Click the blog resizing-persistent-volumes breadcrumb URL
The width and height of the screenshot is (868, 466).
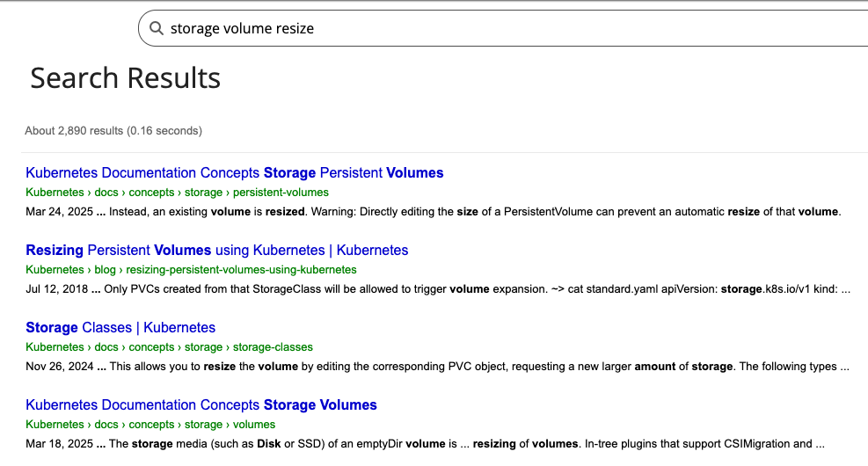tap(191, 270)
